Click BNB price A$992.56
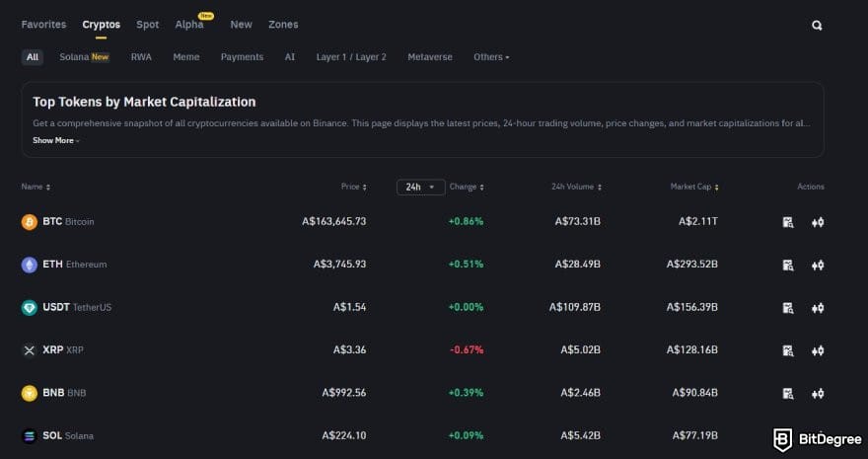The image size is (868, 459). 344,393
